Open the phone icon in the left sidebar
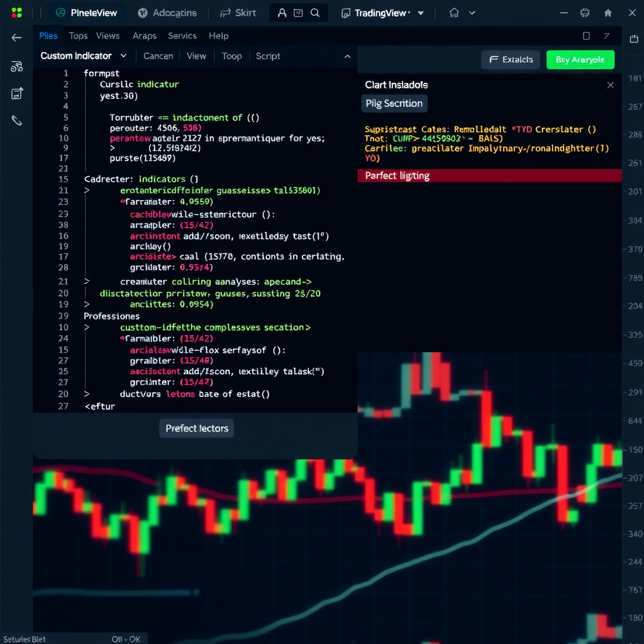The width and height of the screenshot is (644, 644). pyautogui.click(x=17, y=121)
